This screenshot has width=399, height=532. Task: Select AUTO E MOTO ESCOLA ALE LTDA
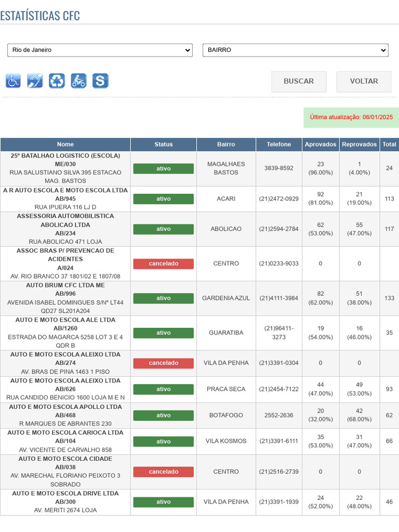65,320
